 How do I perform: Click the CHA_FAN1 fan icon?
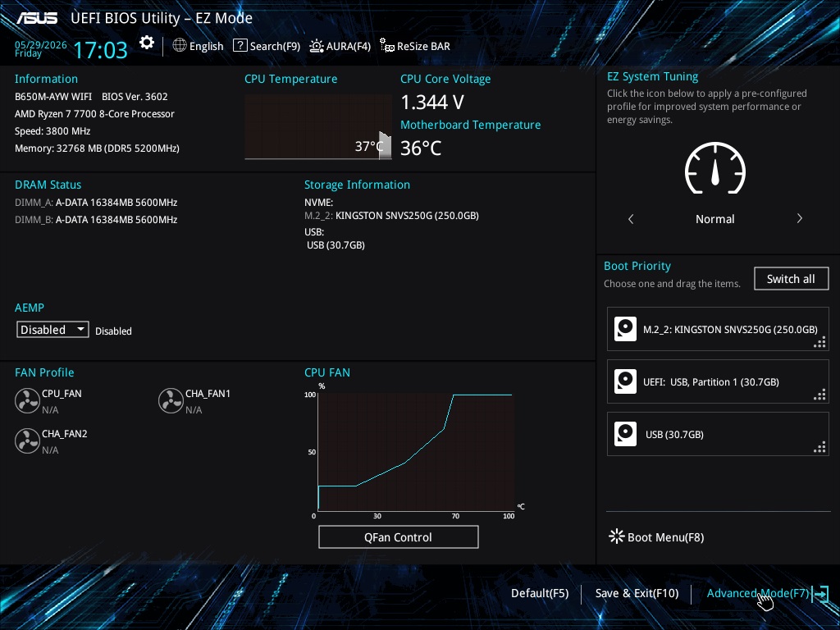pyautogui.click(x=171, y=400)
